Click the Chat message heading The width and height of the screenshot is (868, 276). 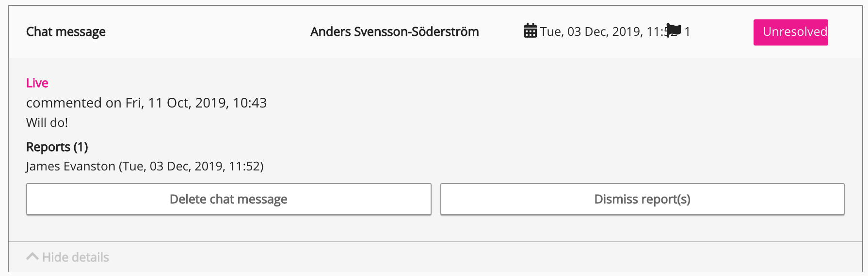pos(66,32)
